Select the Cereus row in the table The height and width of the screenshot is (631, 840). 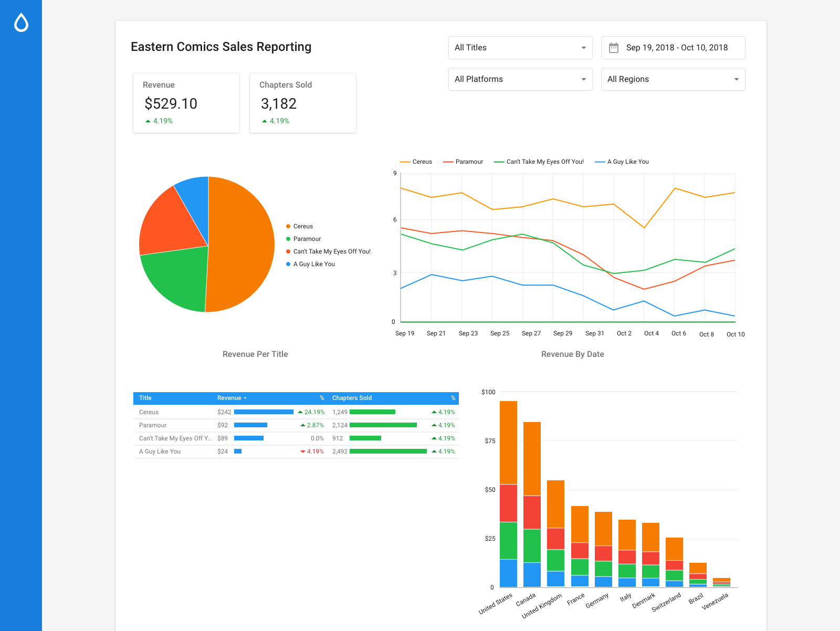pos(149,412)
